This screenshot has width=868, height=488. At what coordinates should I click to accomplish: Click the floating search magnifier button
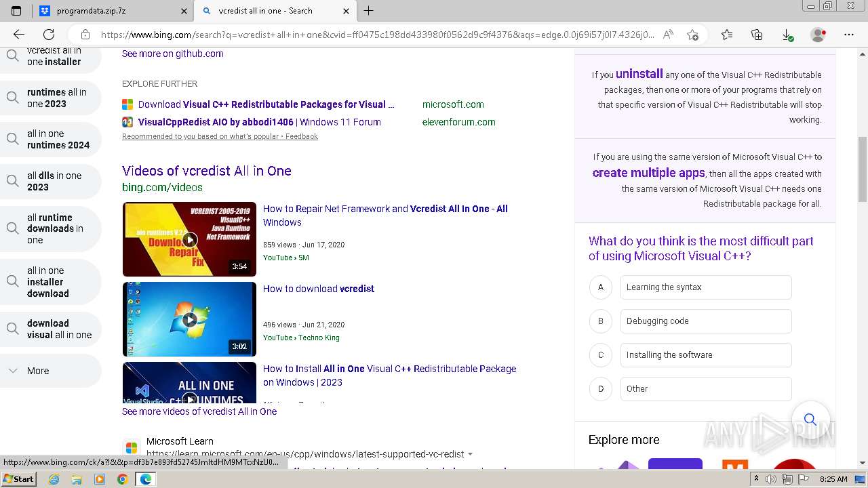810,419
